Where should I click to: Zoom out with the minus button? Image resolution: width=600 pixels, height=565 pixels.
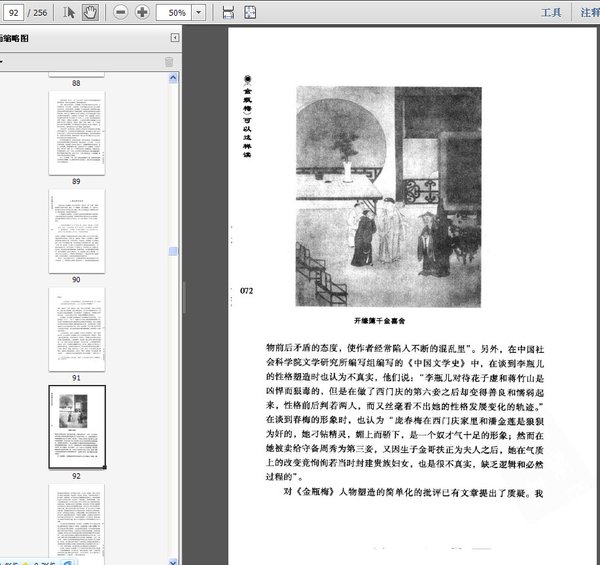click(x=121, y=13)
